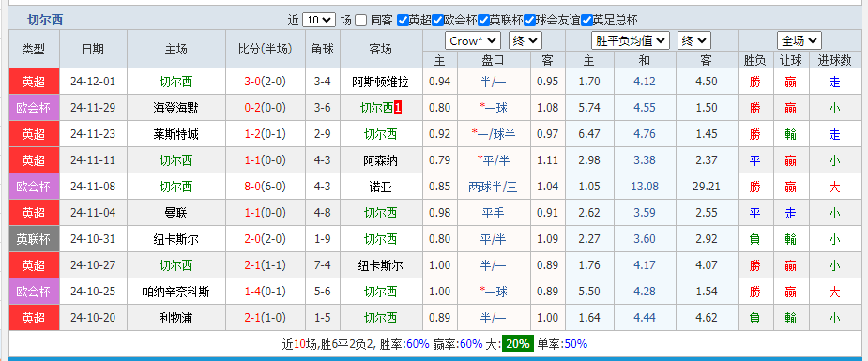The image size is (868, 361).
Task: Uncheck the 球会友谊 filter checkbox
Action: pos(529,20)
